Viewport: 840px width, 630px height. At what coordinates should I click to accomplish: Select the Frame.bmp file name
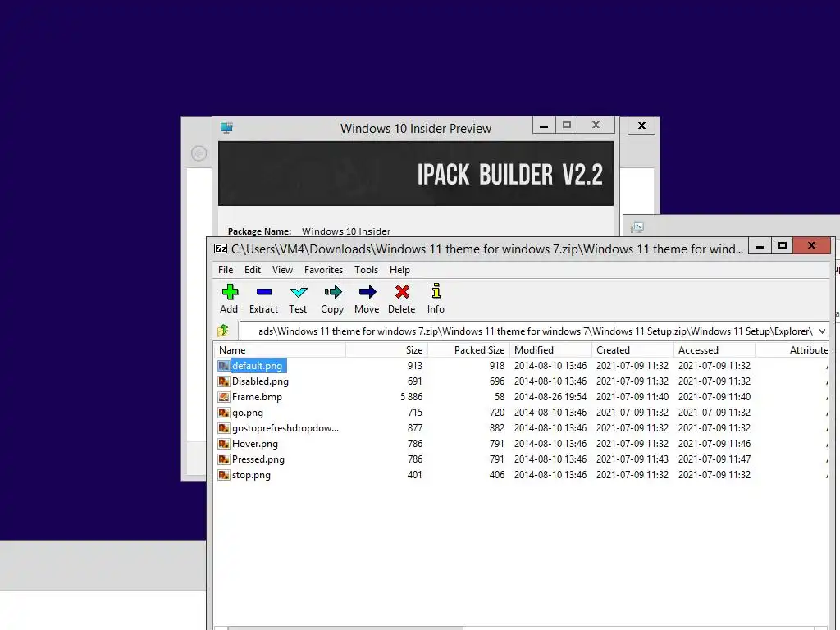(257, 397)
